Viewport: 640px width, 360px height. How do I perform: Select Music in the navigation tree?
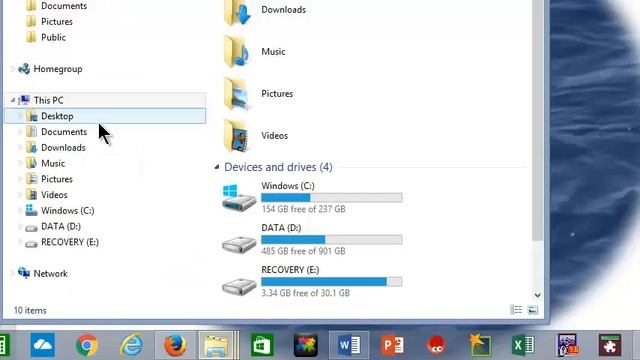(53, 163)
